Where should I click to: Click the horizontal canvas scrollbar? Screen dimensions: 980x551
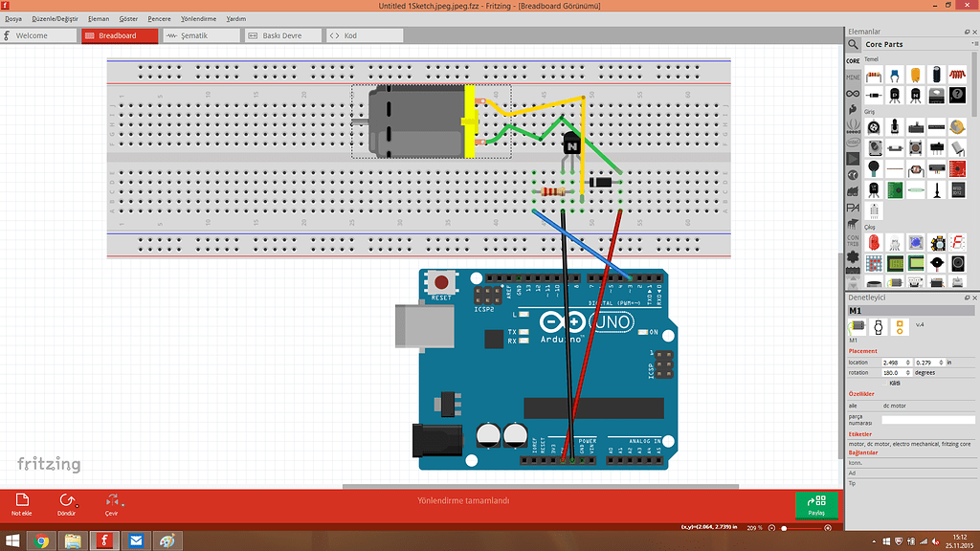pyautogui.click(x=541, y=486)
